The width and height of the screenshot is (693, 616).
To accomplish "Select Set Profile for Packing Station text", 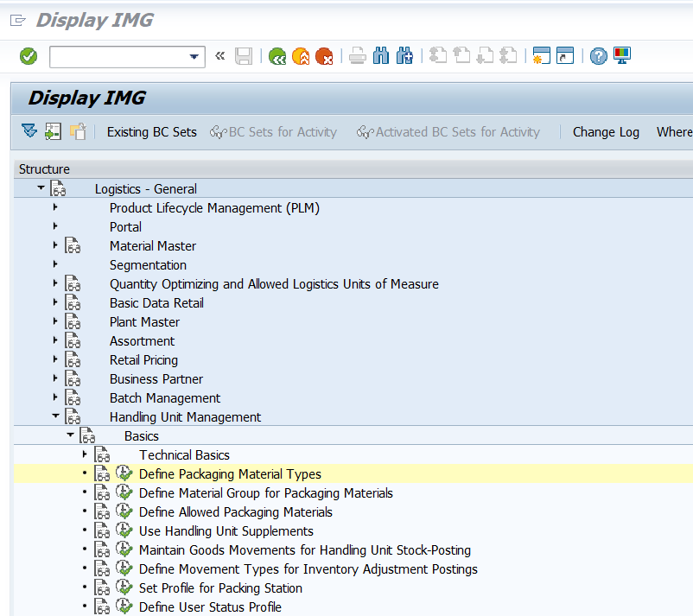I will tap(220, 588).
